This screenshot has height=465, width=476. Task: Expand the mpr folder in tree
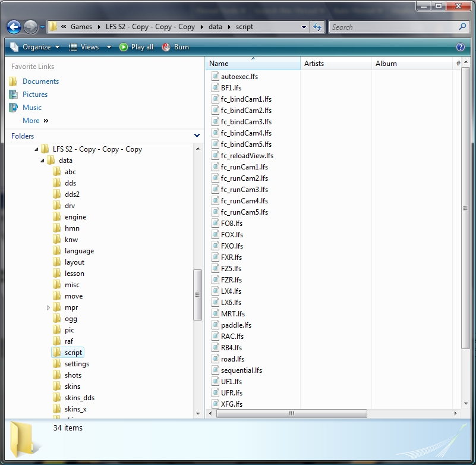[48, 307]
